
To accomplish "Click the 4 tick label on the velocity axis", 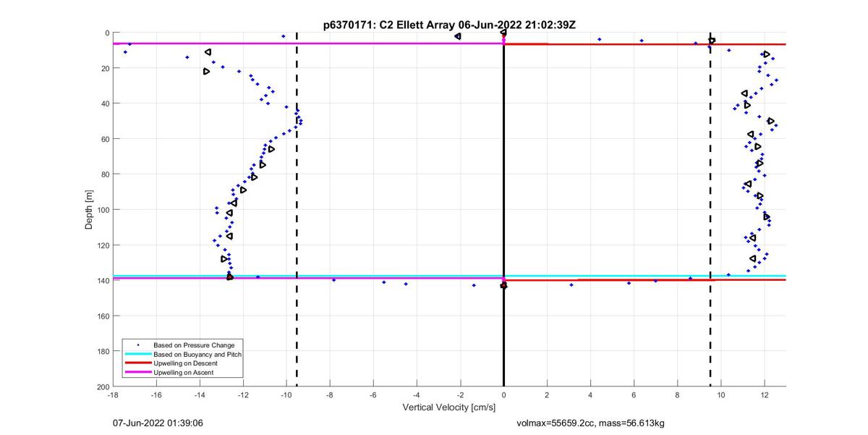I will tap(590, 396).
